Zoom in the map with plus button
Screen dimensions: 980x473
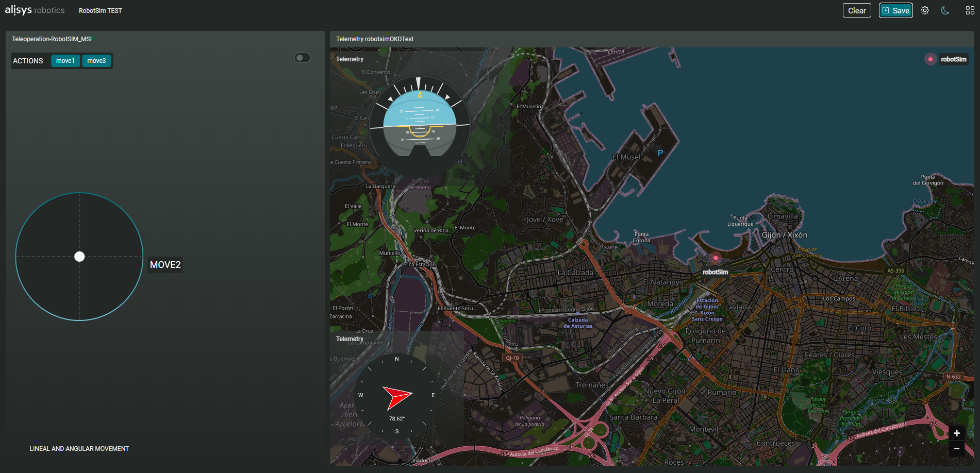pos(957,433)
